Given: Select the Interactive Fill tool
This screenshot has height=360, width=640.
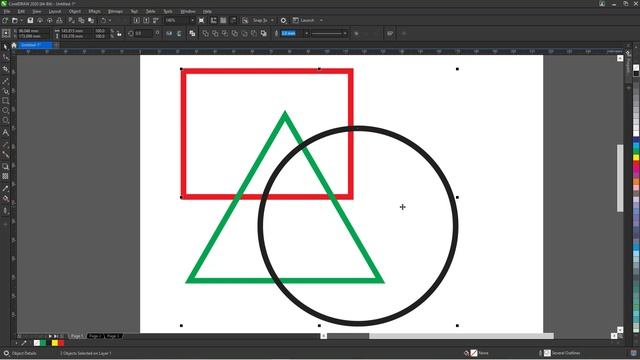Looking at the screenshot, I should (5, 199).
